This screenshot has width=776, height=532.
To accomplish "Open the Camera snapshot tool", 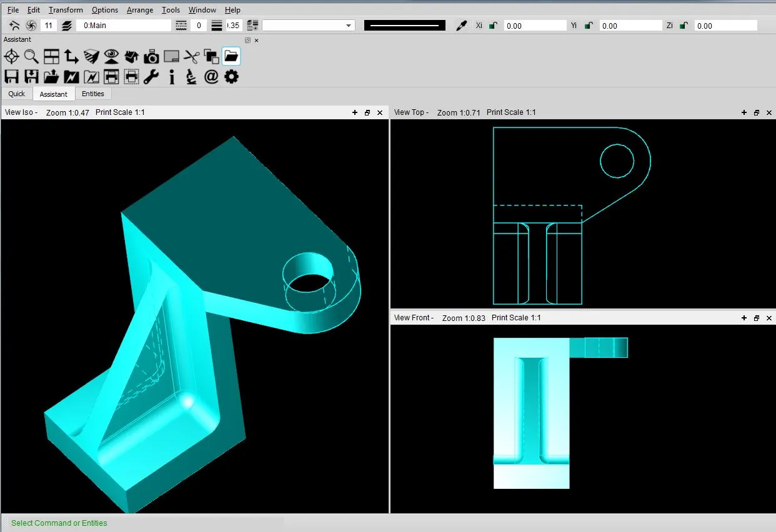I will (x=151, y=56).
